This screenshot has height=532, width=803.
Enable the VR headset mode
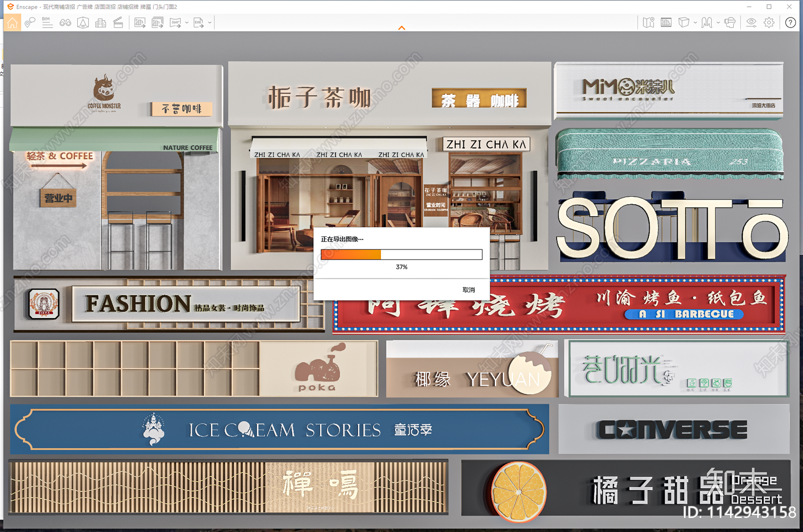(730, 23)
